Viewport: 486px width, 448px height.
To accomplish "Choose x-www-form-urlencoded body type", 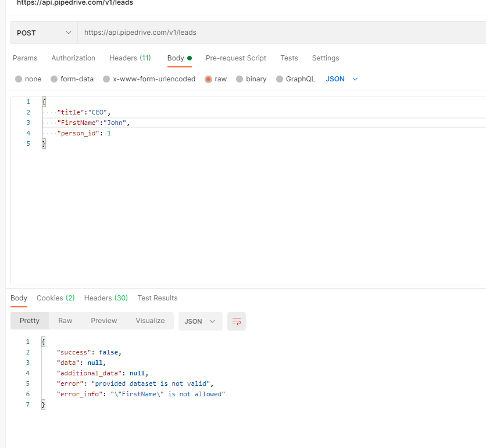I will [x=106, y=79].
